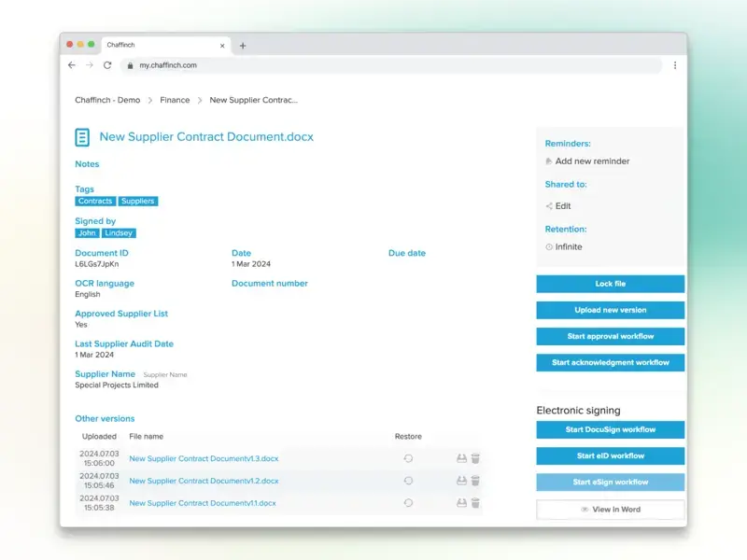This screenshot has height=560, width=747.
Task: Click the padlock icon in the address bar
Action: point(130,65)
